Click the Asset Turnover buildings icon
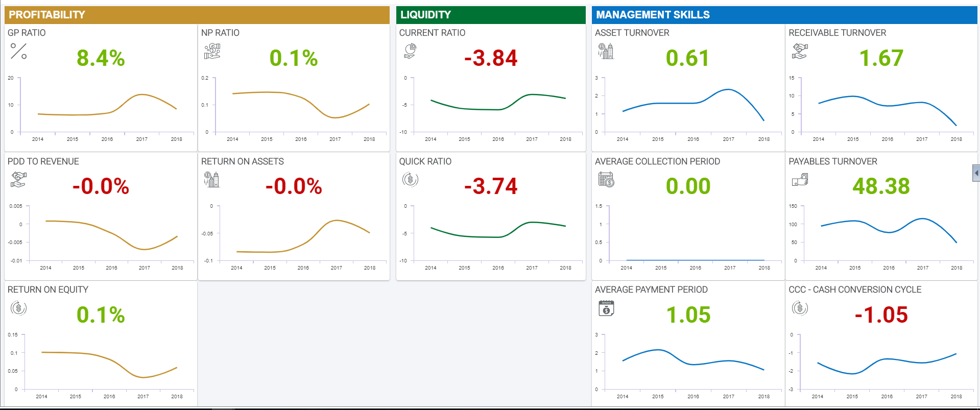The image size is (980, 410). tap(606, 51)
